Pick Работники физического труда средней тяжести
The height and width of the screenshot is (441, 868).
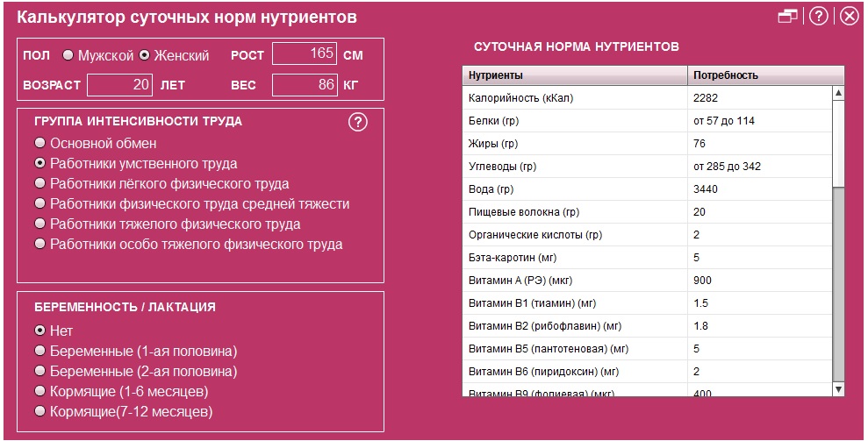point(39,203)
